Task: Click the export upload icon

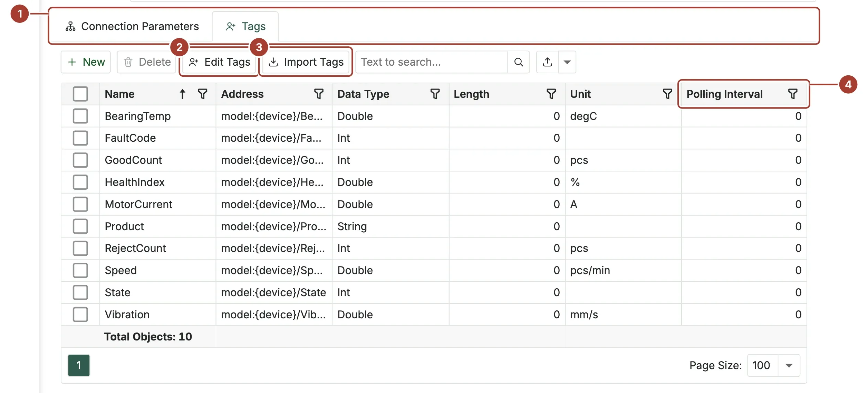Action: (x=548, y=62)
